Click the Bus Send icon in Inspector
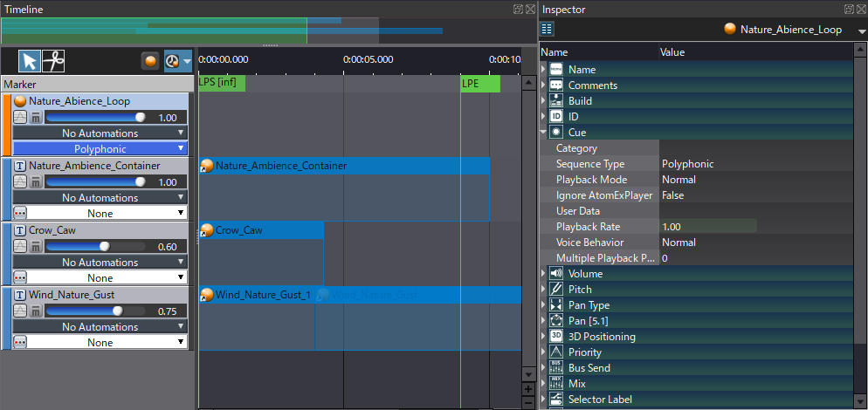868x410 pixels. click(x=556, y=368)
